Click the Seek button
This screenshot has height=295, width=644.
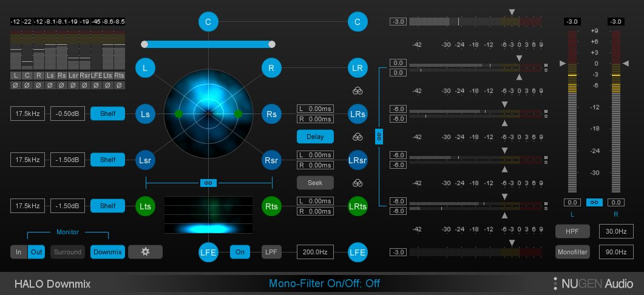tap(315, 183)
